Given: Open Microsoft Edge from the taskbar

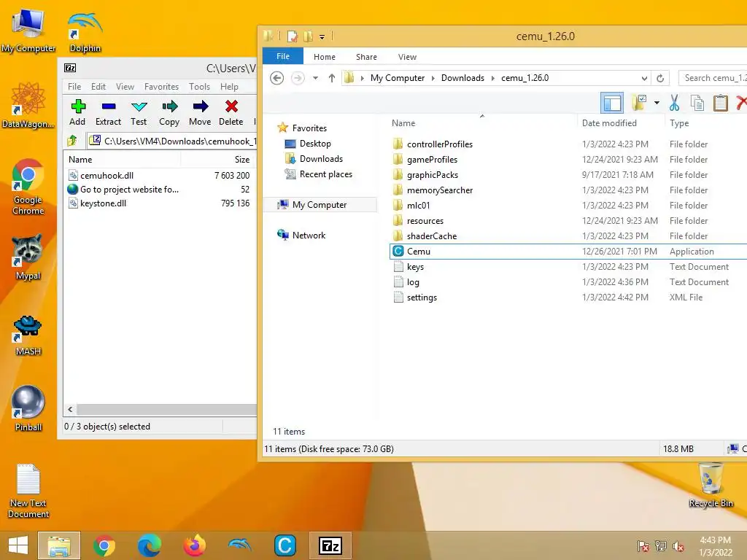Looking at the screenshot, I should [149, 545].
